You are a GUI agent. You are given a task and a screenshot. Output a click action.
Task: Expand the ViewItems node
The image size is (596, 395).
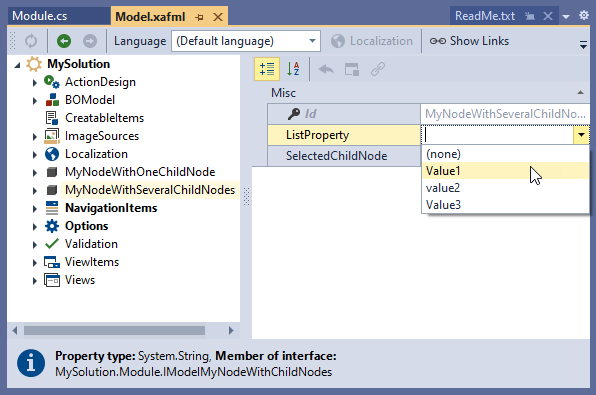(35, 263)
